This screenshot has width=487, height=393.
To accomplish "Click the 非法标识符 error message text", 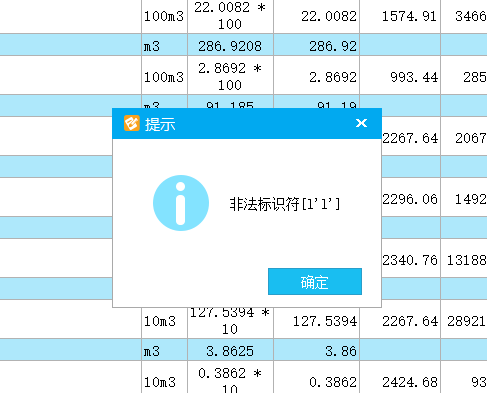I will 285,204.
